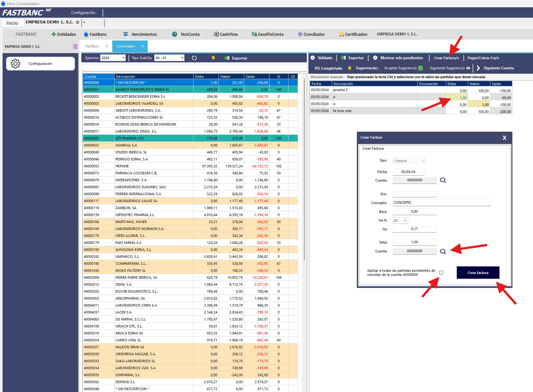Search the 40000000 account with the magnifier
Screen dimensions: 533x392
pos(443,180)
